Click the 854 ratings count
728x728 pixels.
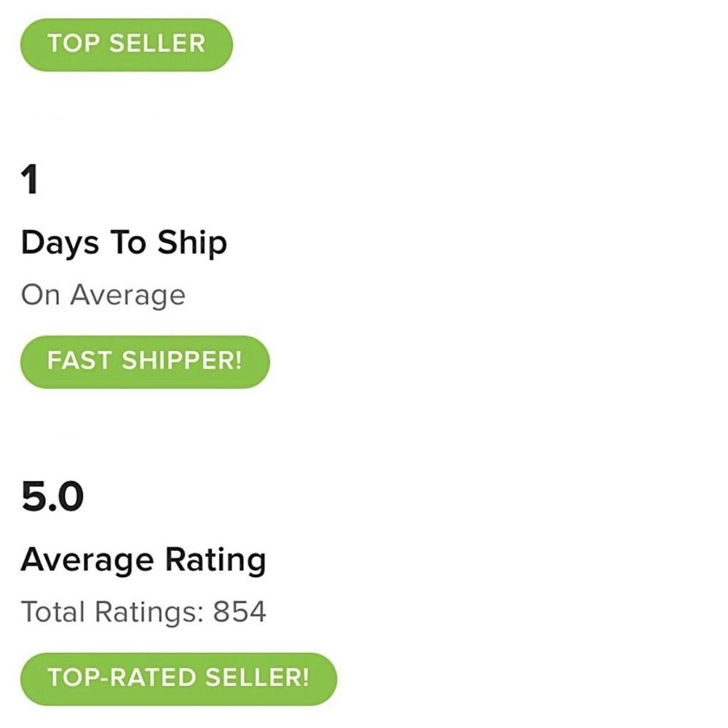[x=240, y=612]
